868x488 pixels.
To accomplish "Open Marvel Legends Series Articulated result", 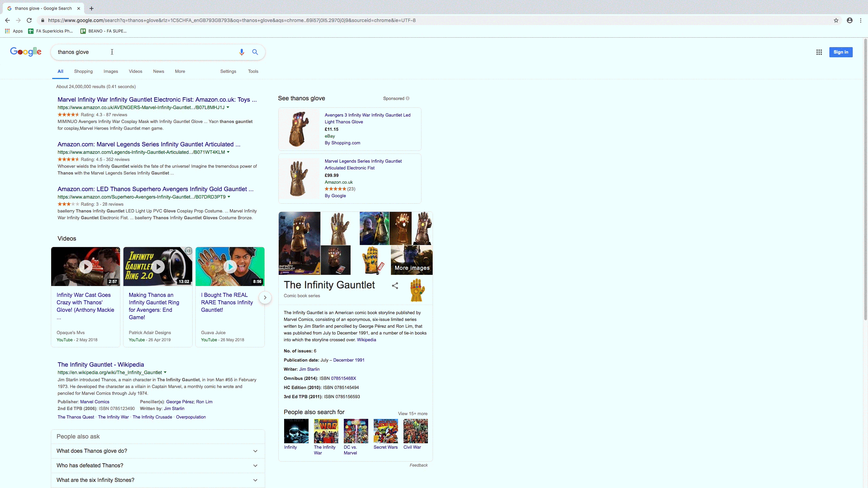I will point(149,144).
